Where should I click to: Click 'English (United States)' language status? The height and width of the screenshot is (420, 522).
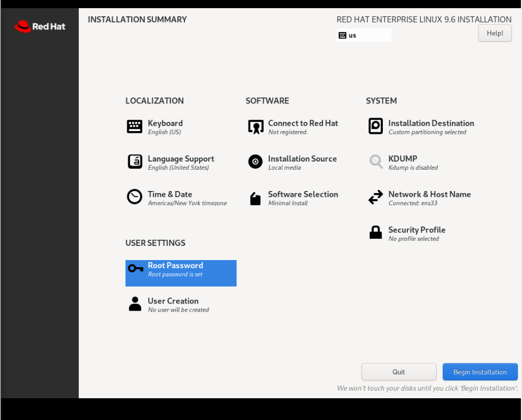tap(178, 168)
